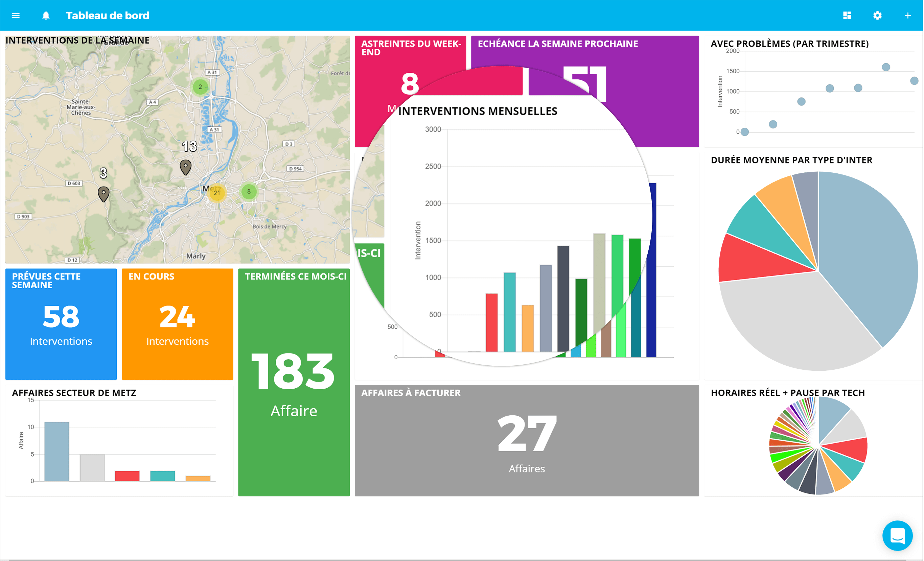The width and height of the screenshot is (924, 561).
Task: Click the plus icon to add widget
Action: (x=907, y=15)
